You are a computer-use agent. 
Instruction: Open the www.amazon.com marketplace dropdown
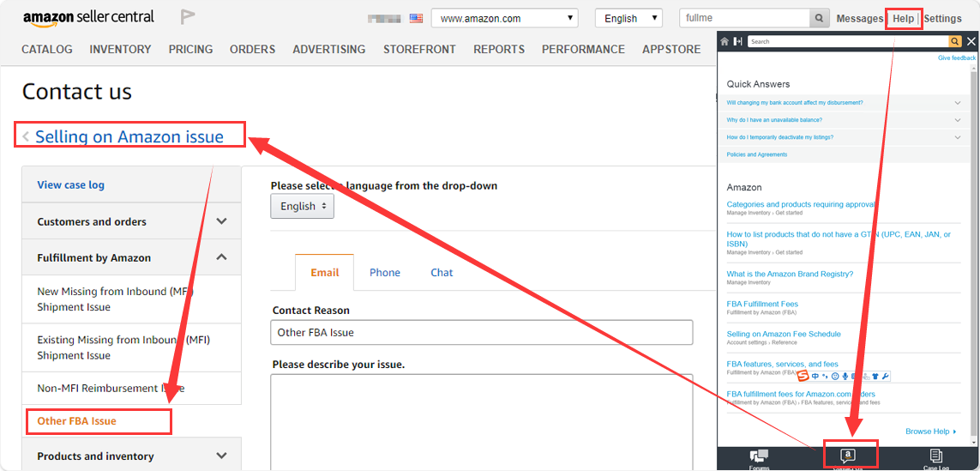coord(504,18)
